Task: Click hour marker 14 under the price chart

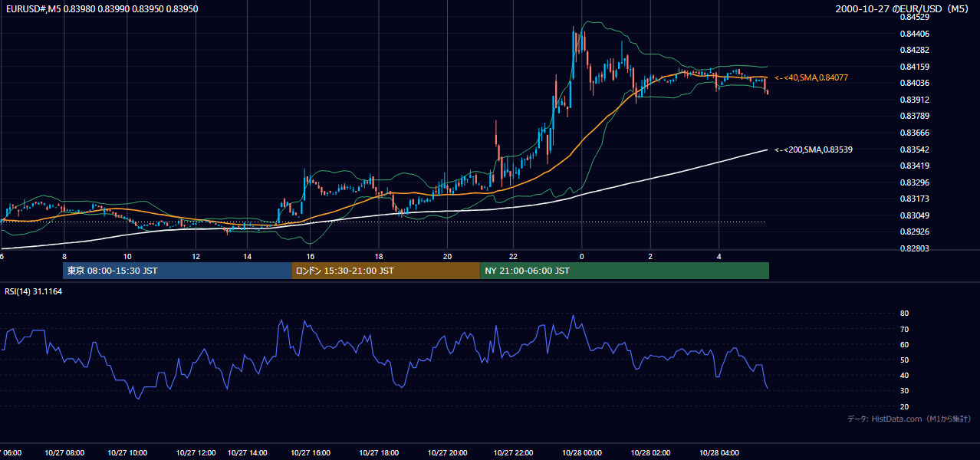Action: 247,256
